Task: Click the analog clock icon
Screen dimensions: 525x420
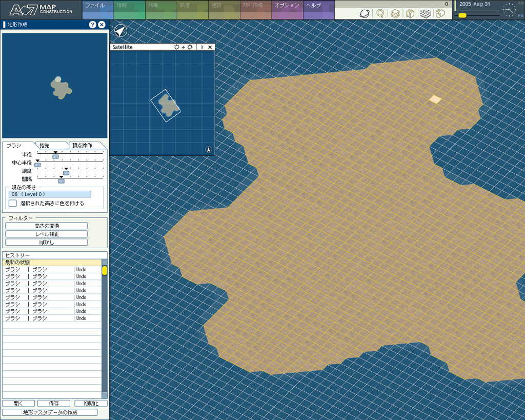Action: click(509, 10)
